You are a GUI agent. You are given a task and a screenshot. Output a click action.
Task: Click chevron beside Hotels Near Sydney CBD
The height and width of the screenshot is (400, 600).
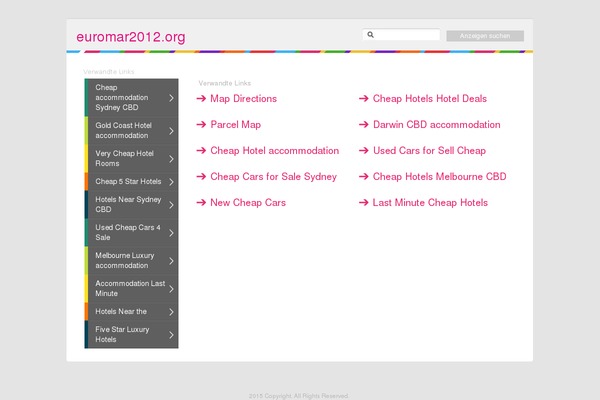point(171,205)
